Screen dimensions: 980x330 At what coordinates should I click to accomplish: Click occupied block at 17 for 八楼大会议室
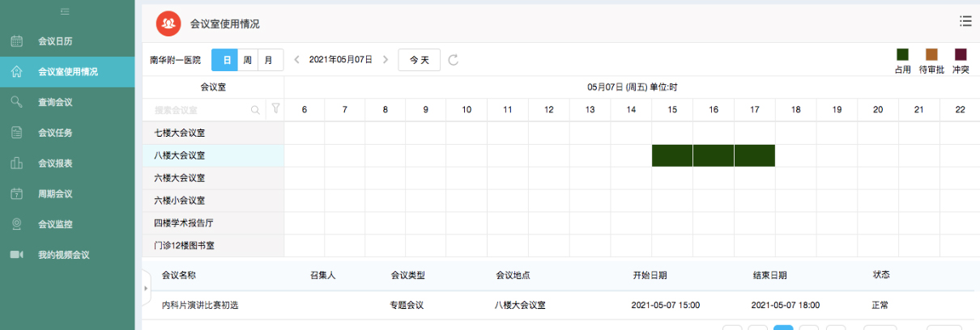pyautogui.click(x=755, y=155)
